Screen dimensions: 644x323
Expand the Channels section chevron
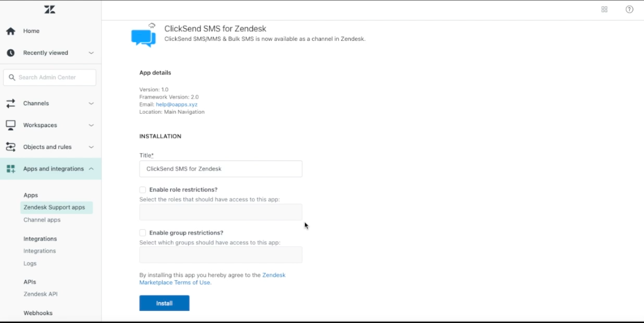(91, 103)
